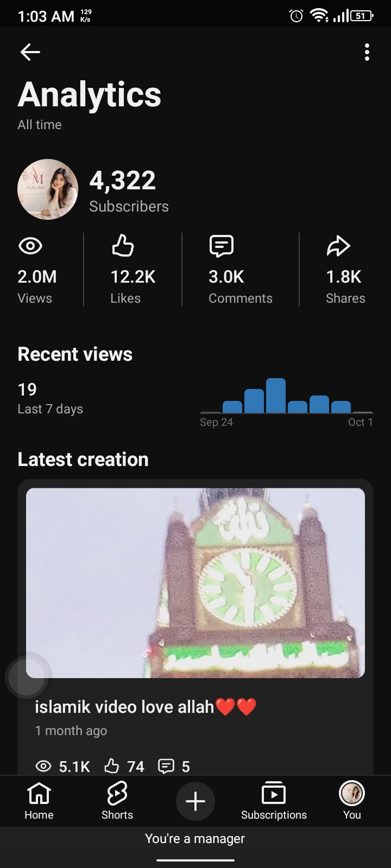Tap the video likes thumbs-up icon beside 74

(111, 766)
